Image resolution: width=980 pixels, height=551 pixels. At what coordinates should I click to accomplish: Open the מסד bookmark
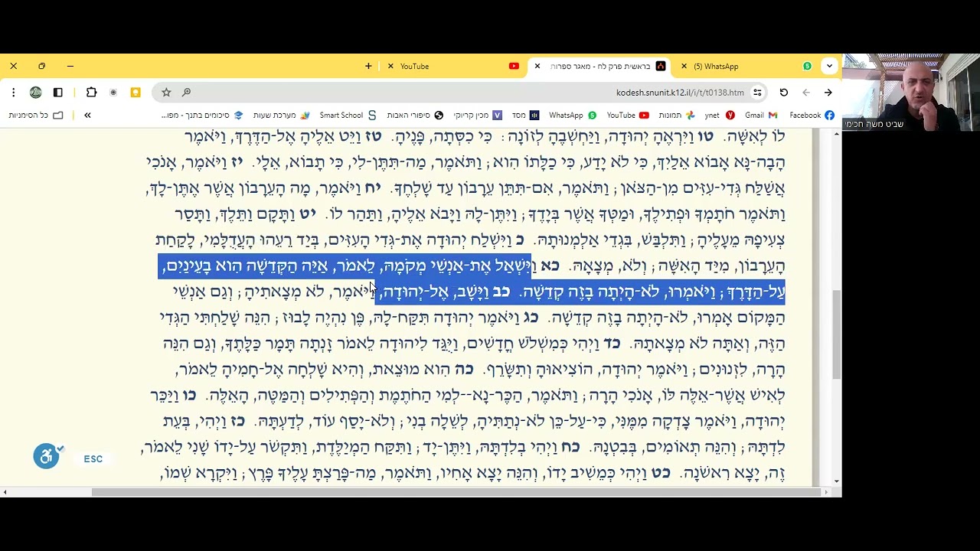pyautogui.click(x=525, y=116)
